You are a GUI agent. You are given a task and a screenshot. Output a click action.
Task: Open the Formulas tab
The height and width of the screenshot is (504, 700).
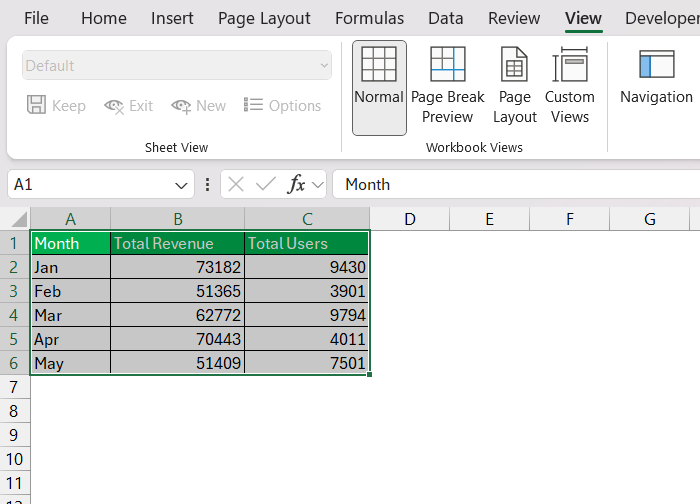coord(369,18)
